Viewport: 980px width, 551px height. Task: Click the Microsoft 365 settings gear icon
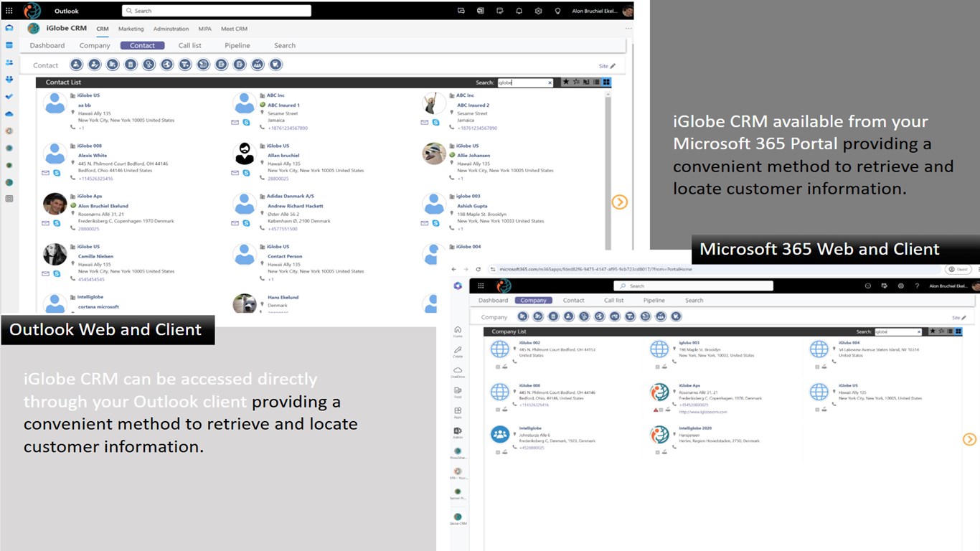click(x=901, y=286)
